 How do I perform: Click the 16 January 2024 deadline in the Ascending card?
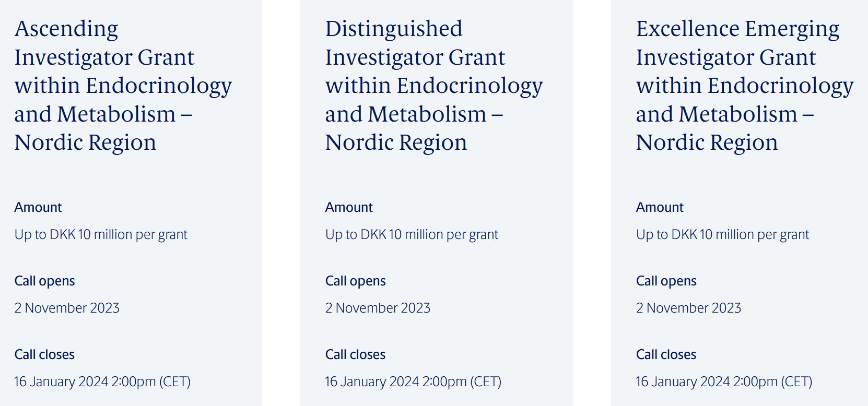[102, 381]
